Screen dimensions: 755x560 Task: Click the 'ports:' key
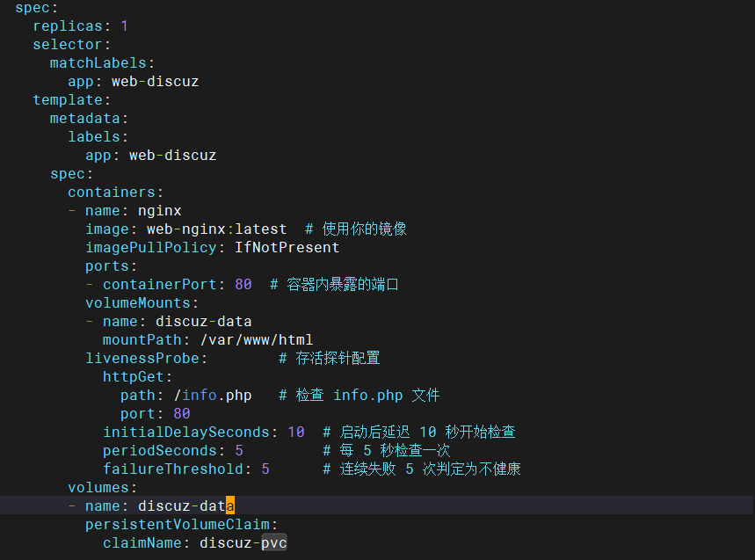tap(112, 266)
